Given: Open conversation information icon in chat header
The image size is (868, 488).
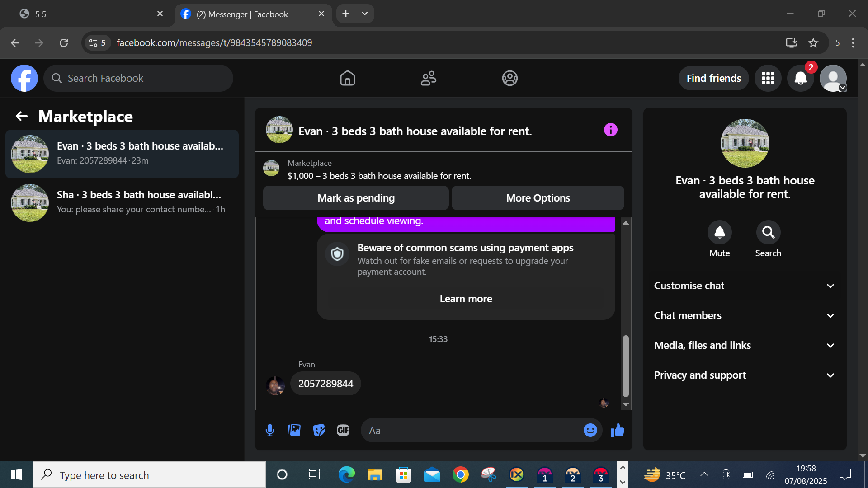Looking at the screenshot, I should 610,130.
